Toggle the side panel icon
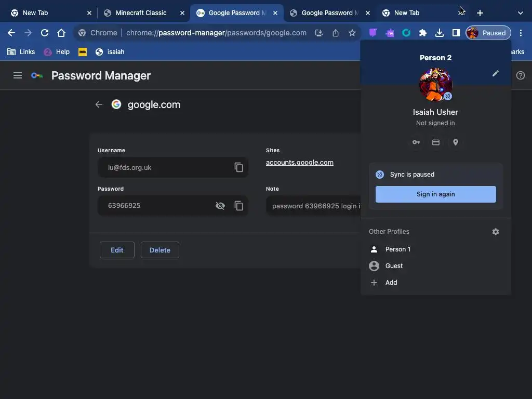Viewport: 532px width, 399px height. click(x=456, y=33)
